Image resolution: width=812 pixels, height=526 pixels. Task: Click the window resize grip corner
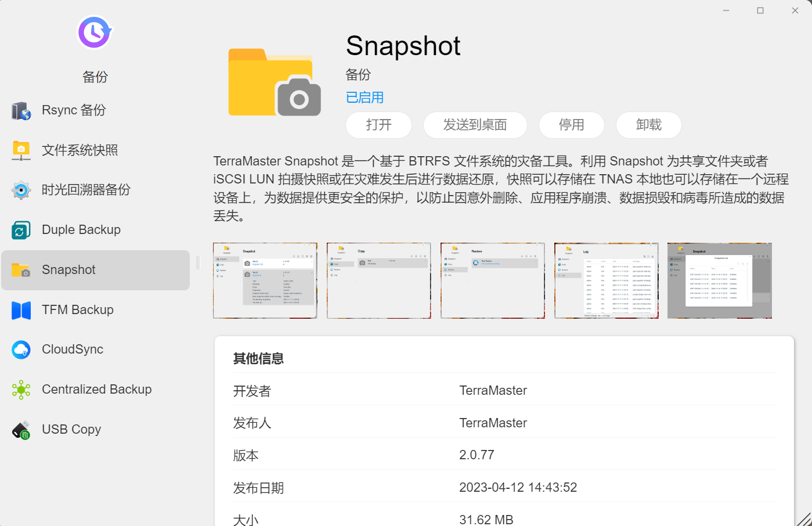[x=804, y=518]
